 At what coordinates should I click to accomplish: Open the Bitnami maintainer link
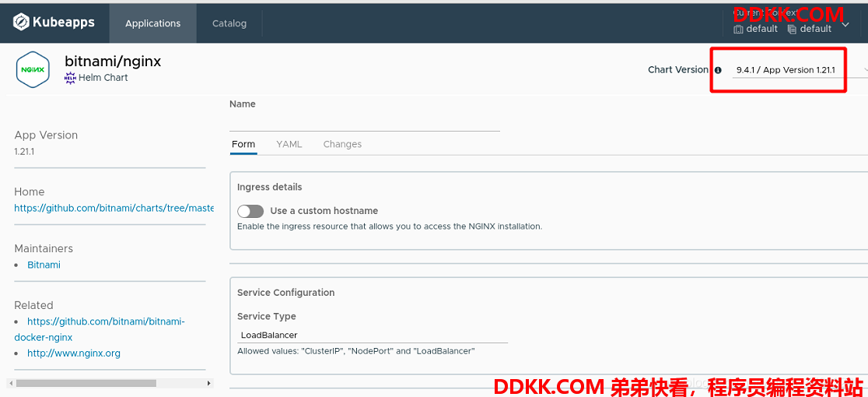point(44,265)
